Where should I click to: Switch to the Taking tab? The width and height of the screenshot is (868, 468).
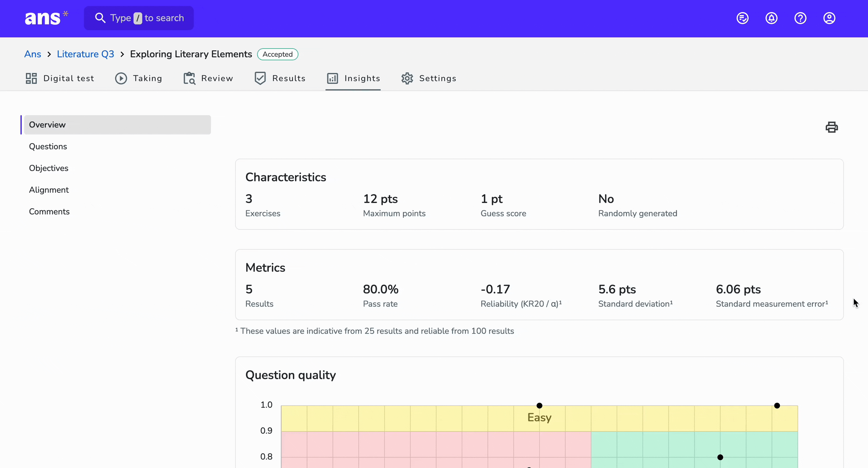coord(139,78)
